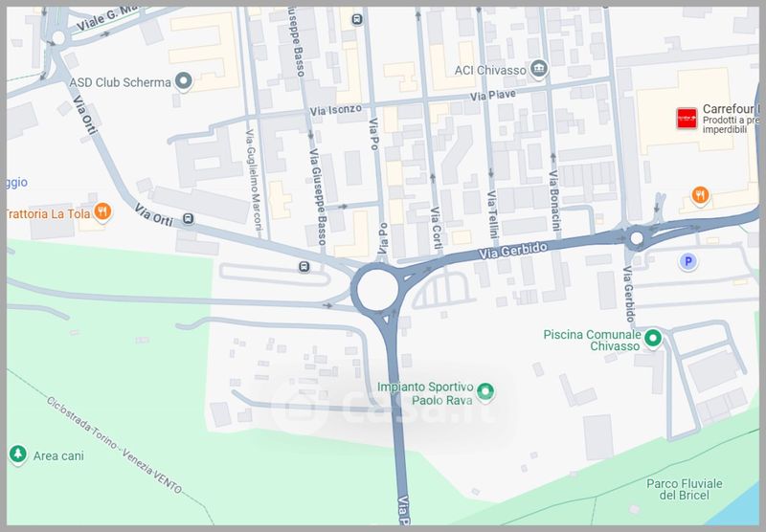Click the Via Gerbido street label

coord(513,251)
